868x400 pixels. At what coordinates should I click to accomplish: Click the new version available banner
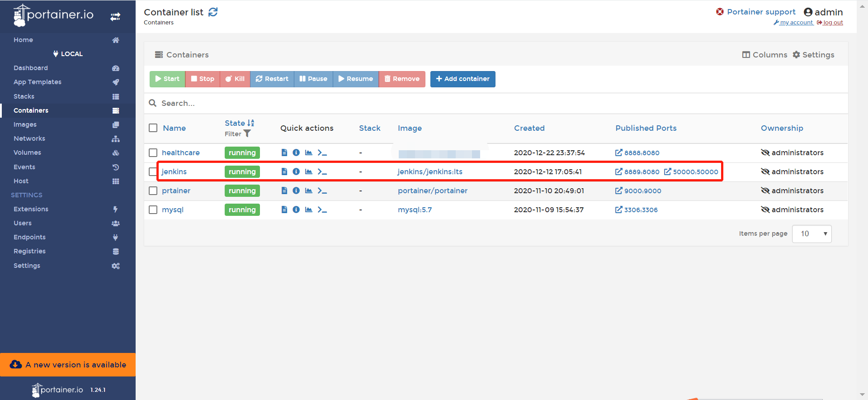(68, 365)
